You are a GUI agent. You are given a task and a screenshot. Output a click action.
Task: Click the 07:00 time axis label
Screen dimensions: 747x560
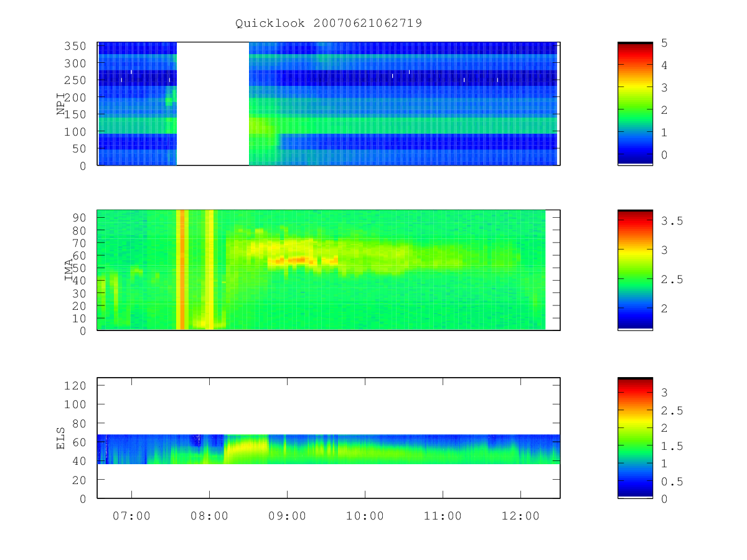click(x=131, y=516)
